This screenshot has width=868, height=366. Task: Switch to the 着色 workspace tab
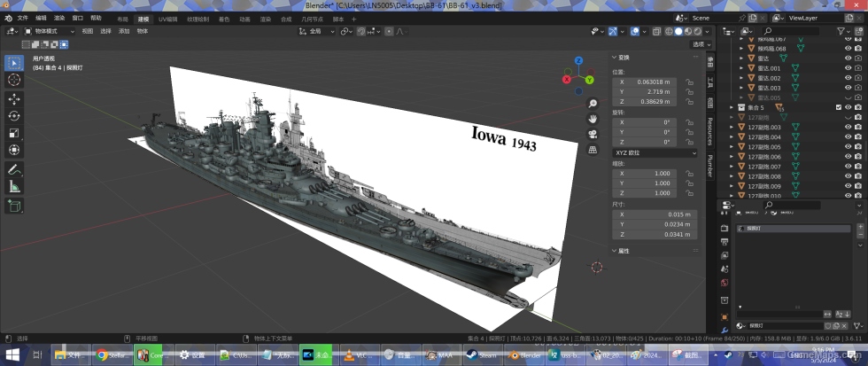[224, 19]
